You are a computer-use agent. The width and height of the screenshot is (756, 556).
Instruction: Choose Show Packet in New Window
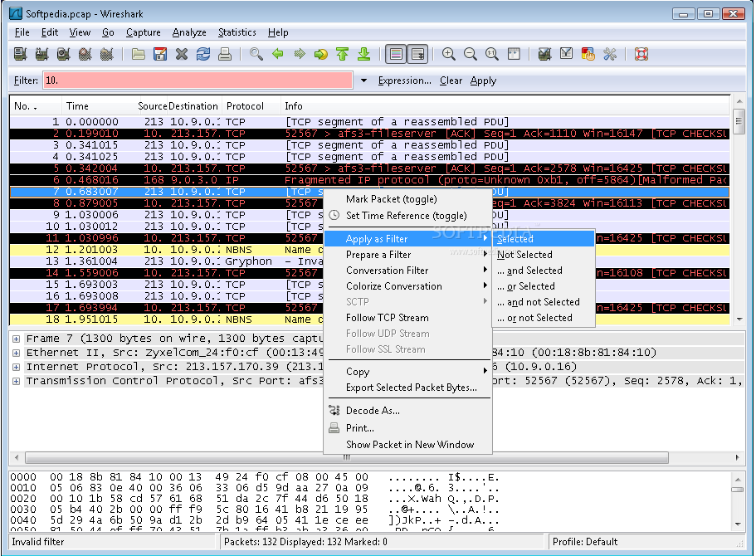[x=408, y=445]
